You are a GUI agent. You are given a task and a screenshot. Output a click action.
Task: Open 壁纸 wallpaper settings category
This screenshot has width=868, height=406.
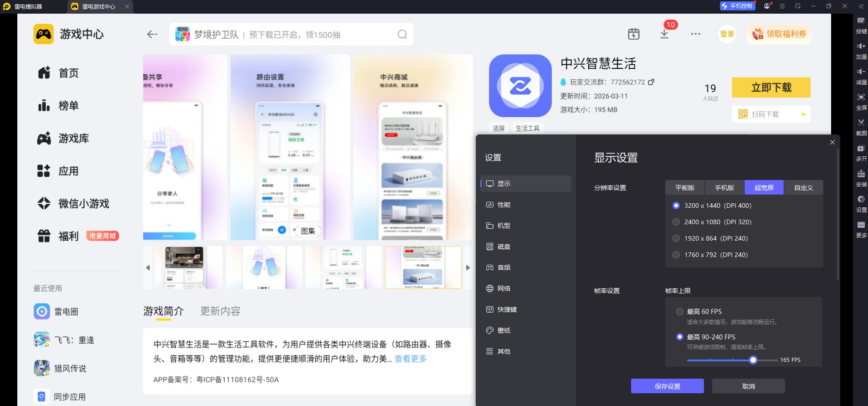(525, 330)
